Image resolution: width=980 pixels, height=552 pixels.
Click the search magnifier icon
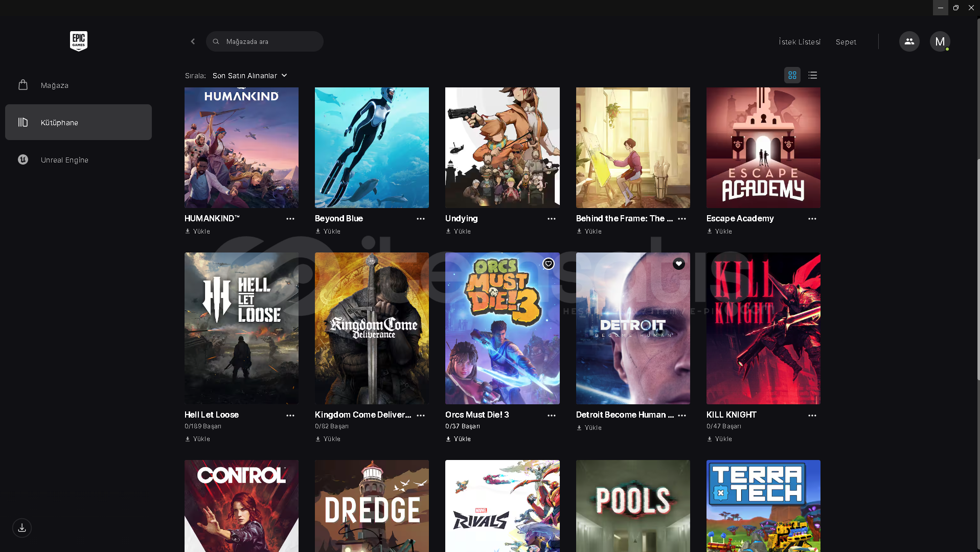(x=216, y=41)
